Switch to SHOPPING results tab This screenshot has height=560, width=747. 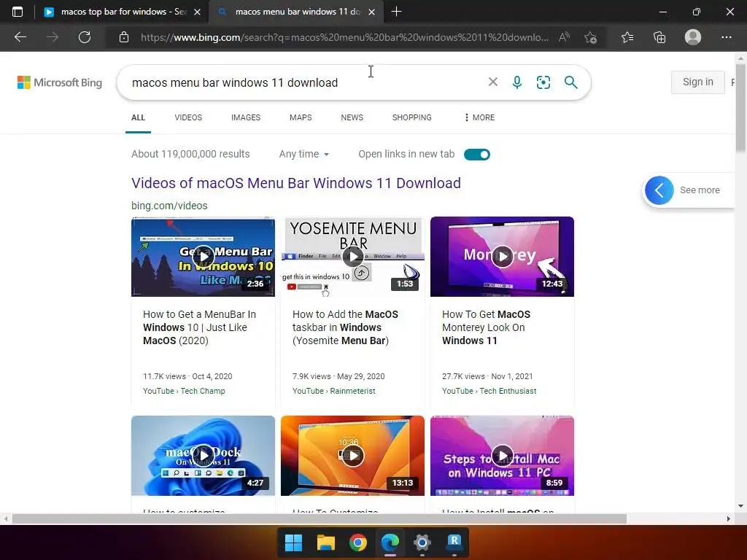[x=411, y=117]
